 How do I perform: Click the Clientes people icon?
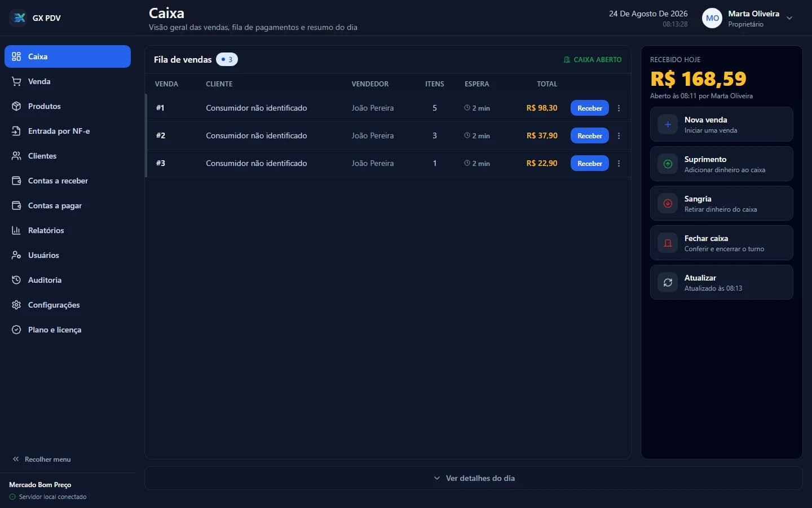(16, 156)
